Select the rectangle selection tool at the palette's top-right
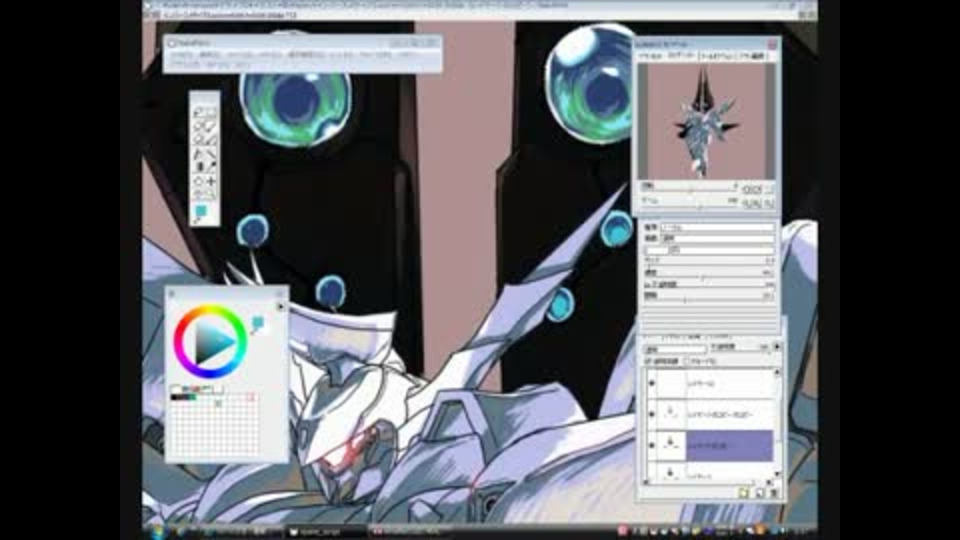Viewport: 960px width, 540px height. point(211,113)
